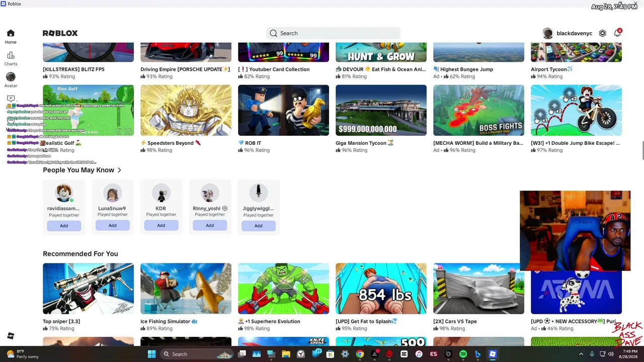Open the volume speaker tray icon

coord(611,354)
